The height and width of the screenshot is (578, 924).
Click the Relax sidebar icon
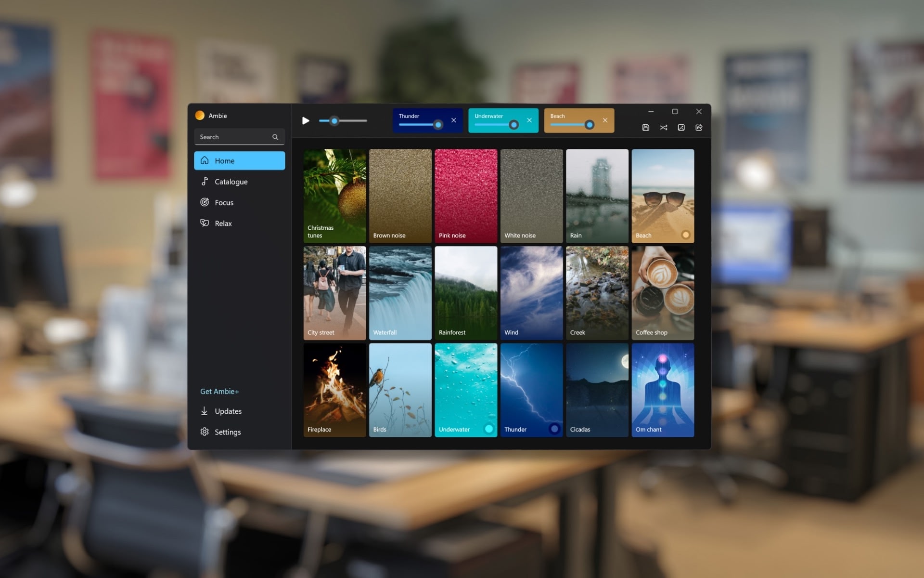tap(205, 223)
